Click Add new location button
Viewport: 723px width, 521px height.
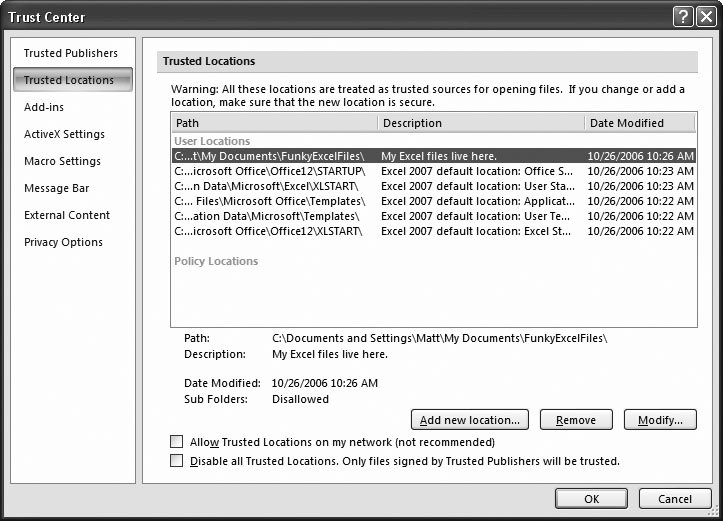[x=470, y=420]
